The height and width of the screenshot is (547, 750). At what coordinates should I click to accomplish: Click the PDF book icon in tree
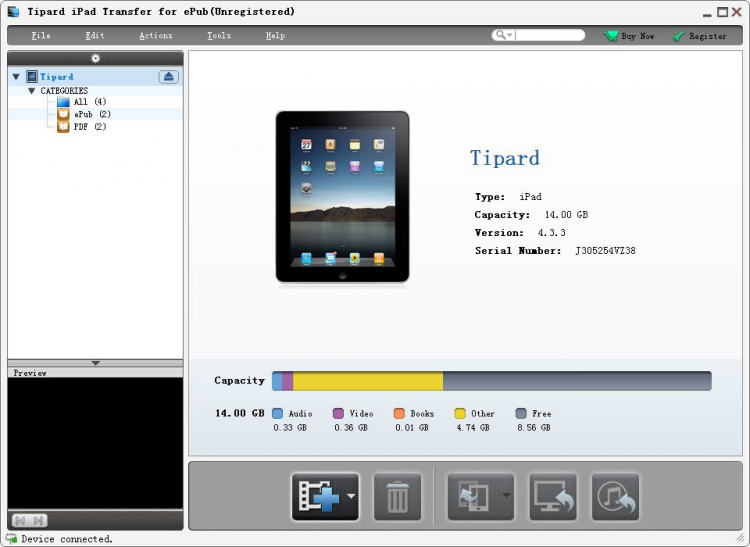pyautogui.click(x=63, y=127)
